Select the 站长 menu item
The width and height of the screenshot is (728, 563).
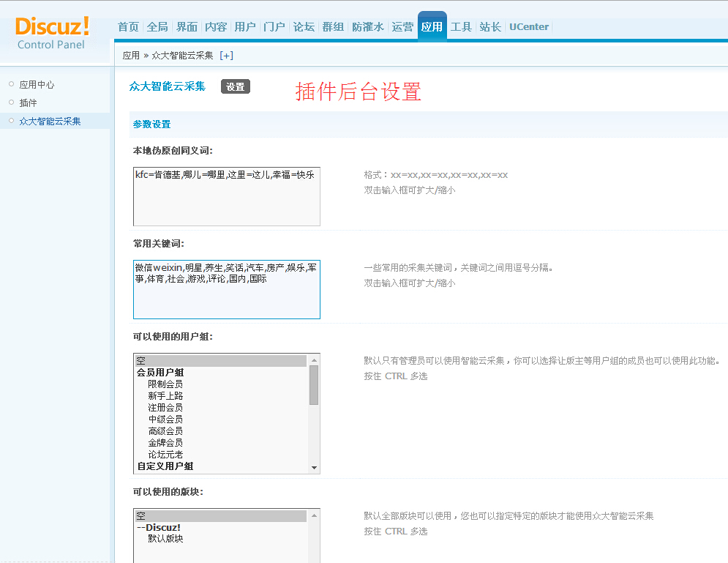[490, 26]
